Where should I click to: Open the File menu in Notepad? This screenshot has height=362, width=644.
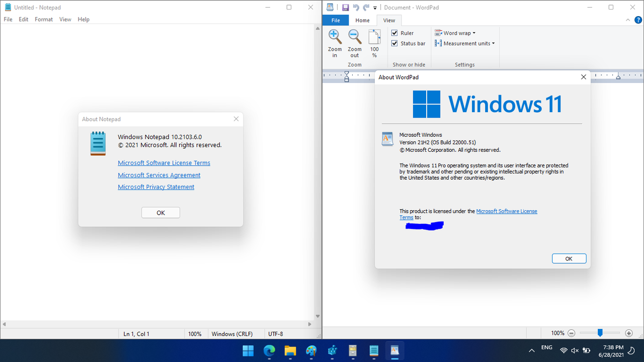pyautogui.click(x=8, y=19)
